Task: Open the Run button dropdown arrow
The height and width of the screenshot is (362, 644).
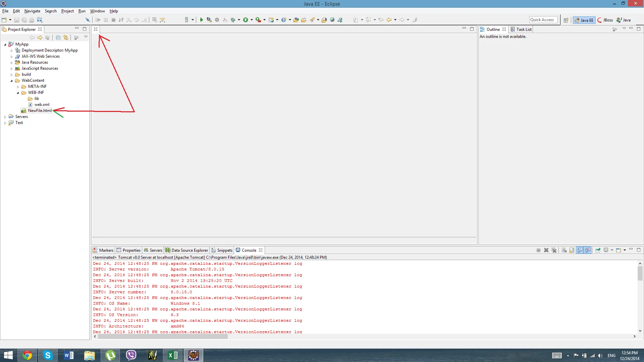Action: [251, 20]
